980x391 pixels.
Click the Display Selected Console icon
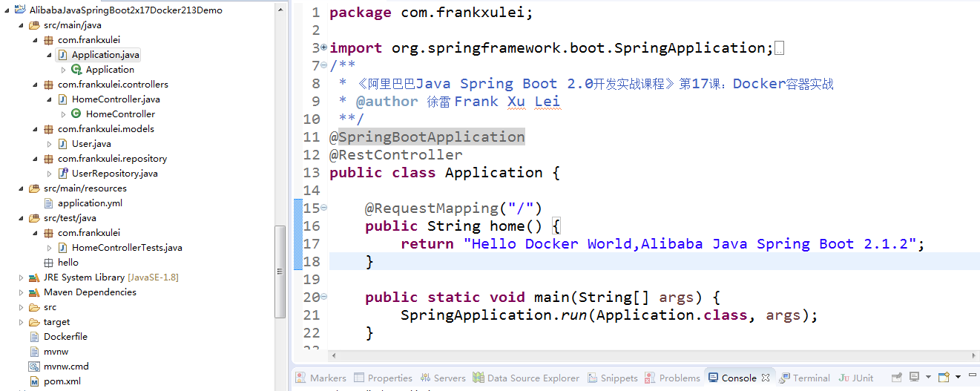pyautogui.click(x=915, y=377)
